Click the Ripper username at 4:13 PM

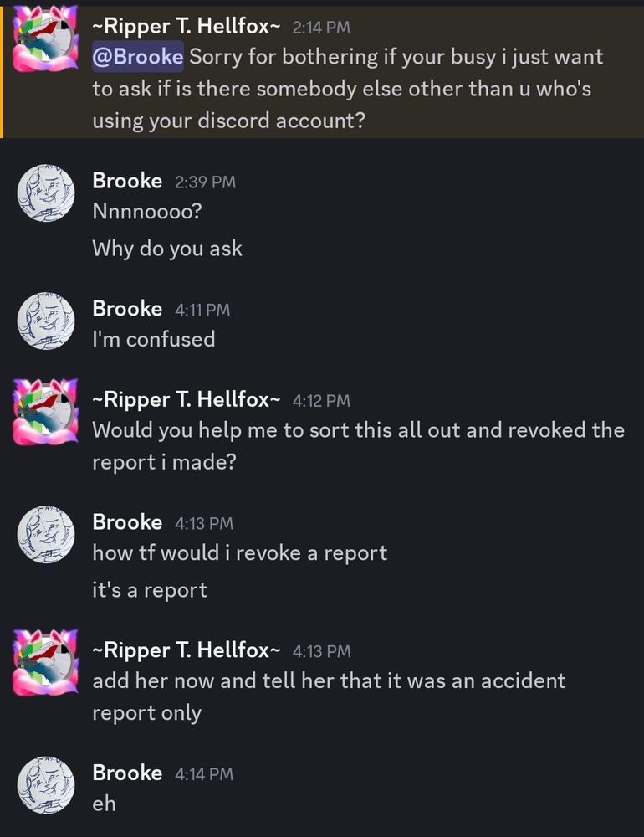(187, 650)
